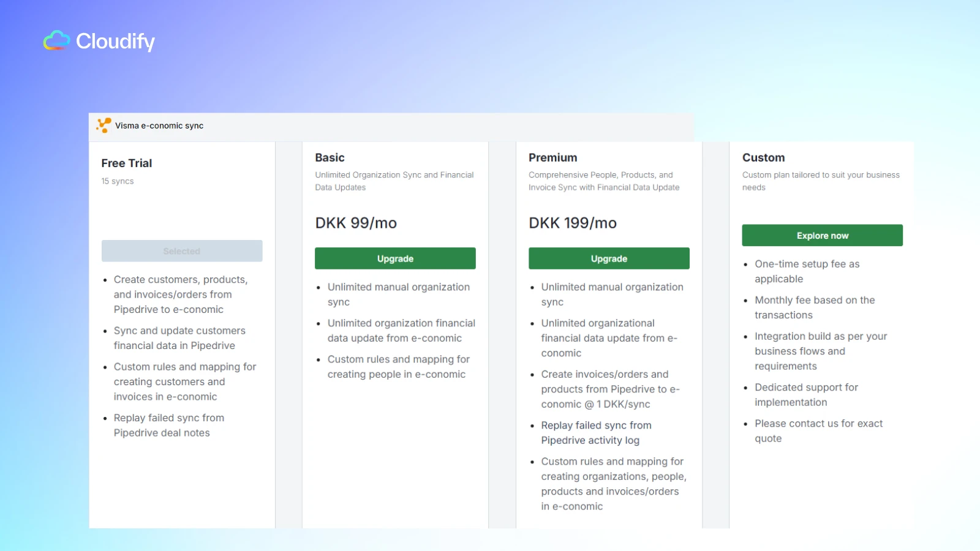Click 'One-time setup fee as applicable' bullet
Image resolution: width=980 pixels, height=551 pixels.
807,271
